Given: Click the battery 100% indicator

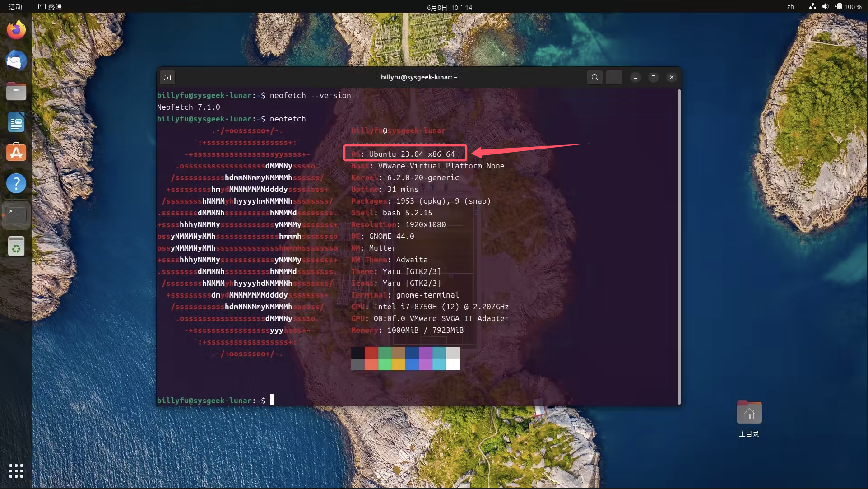Looking at the screenshot, I should [x=848, y=7].
